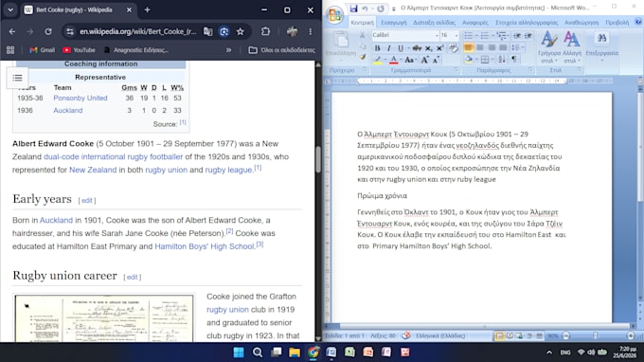Open the Hamilton Boys' High School link
644x362 pixels.
205,246
